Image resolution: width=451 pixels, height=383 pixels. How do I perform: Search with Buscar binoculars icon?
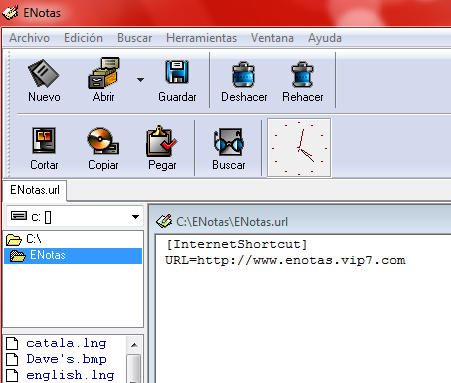[x=229, y=142]
